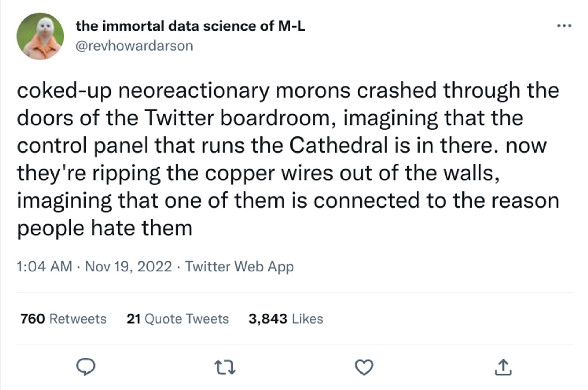Click the Nov 19, 2022 date

128,266
